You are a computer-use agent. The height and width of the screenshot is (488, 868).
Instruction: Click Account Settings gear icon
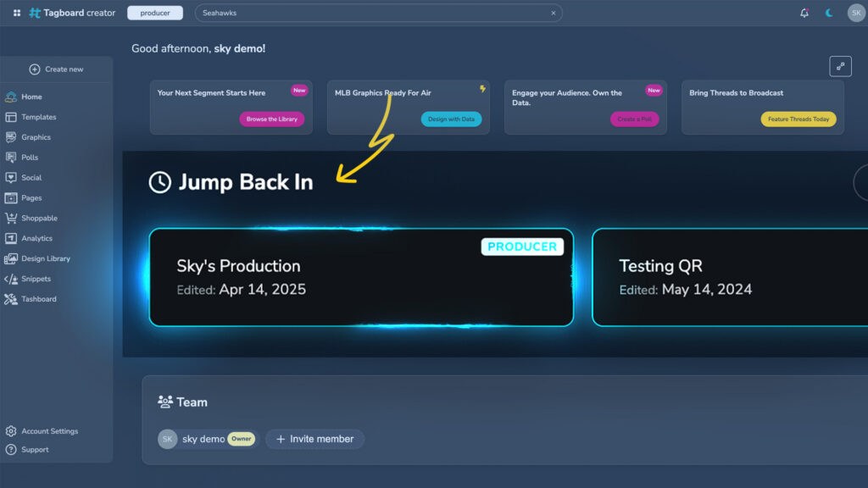coord(10,431)
